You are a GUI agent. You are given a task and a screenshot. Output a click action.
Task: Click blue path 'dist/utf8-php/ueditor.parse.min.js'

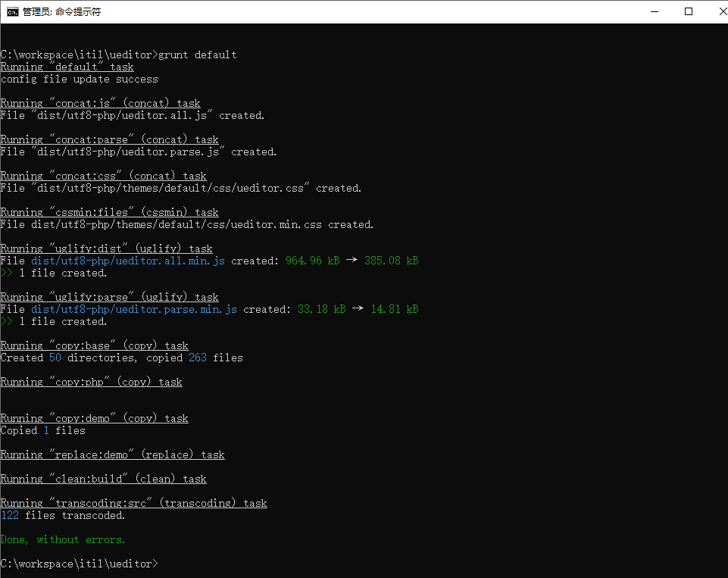(x=134, y=309)
